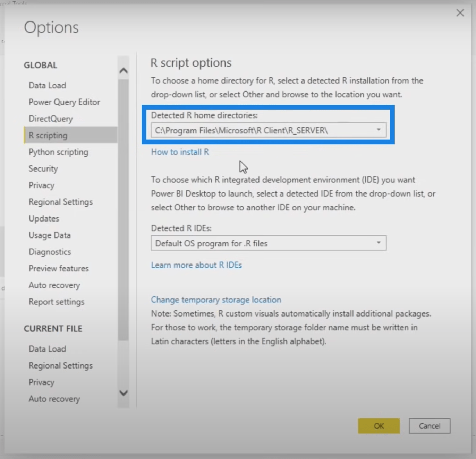Click the Cancel button
476x459 pixels.
coord(430,426)
